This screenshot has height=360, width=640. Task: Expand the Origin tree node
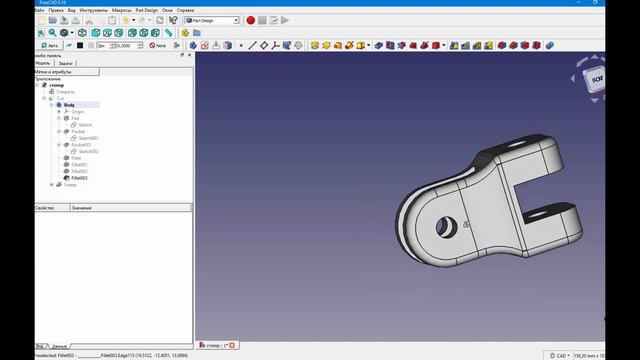pyautogui.click(x=59, y=111)
